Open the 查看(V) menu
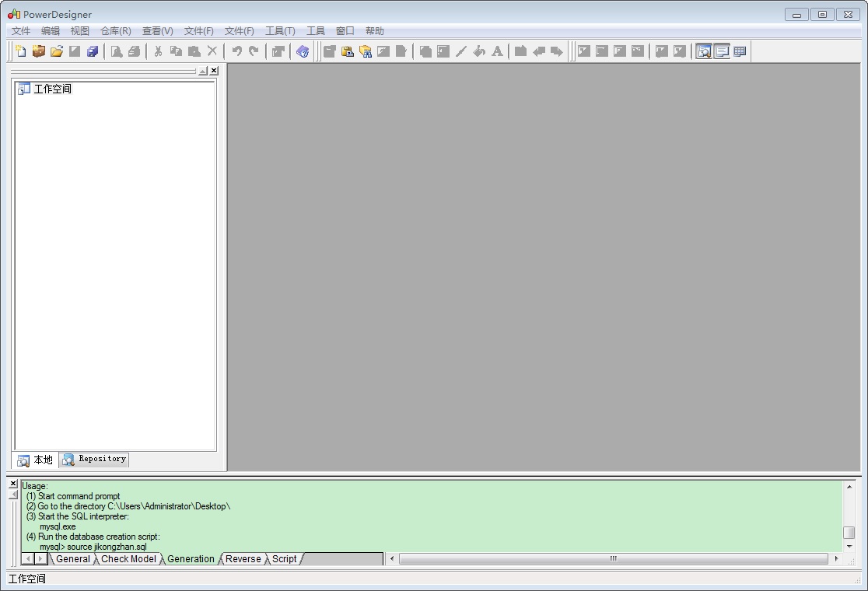Screen dimensions: 868x591 (158, 31)
